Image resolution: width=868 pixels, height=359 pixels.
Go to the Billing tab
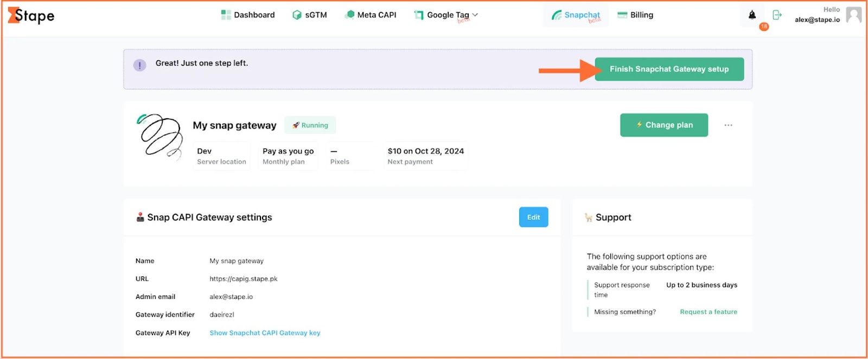635,15
